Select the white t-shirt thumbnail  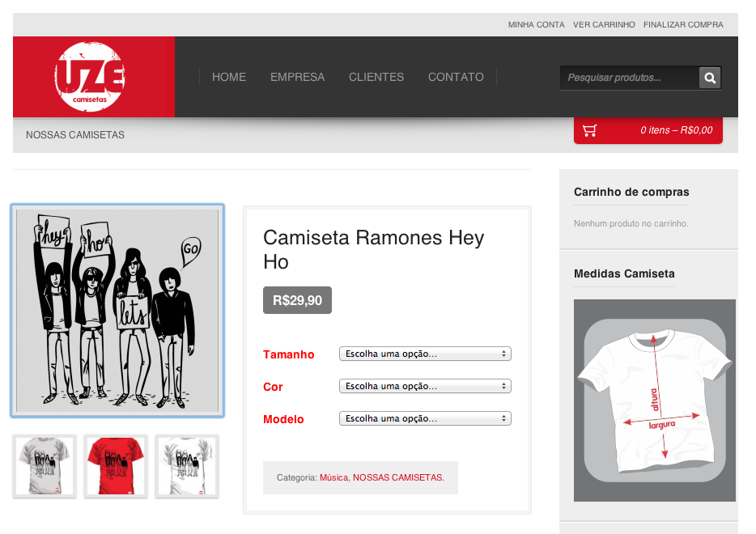[x=187, y=466]
